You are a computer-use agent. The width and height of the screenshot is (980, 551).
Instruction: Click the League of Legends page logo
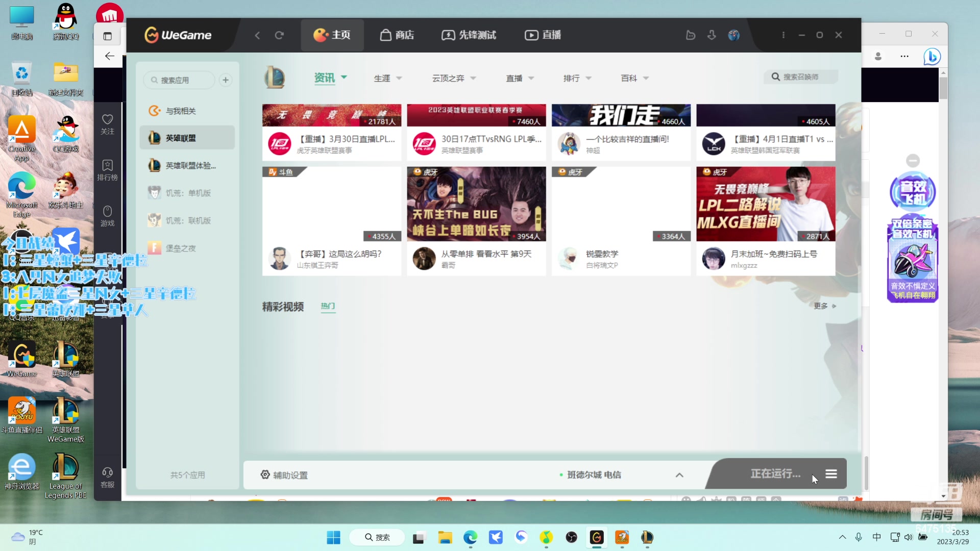coord(275,78)
